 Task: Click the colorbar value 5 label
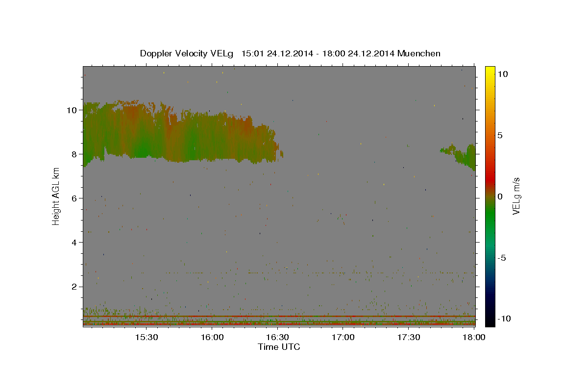pos(500,135)
